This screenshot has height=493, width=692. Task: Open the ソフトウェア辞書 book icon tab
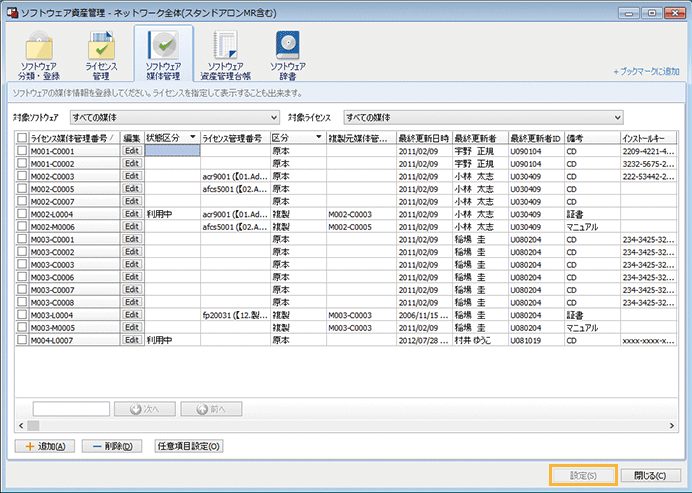point(288,55)
